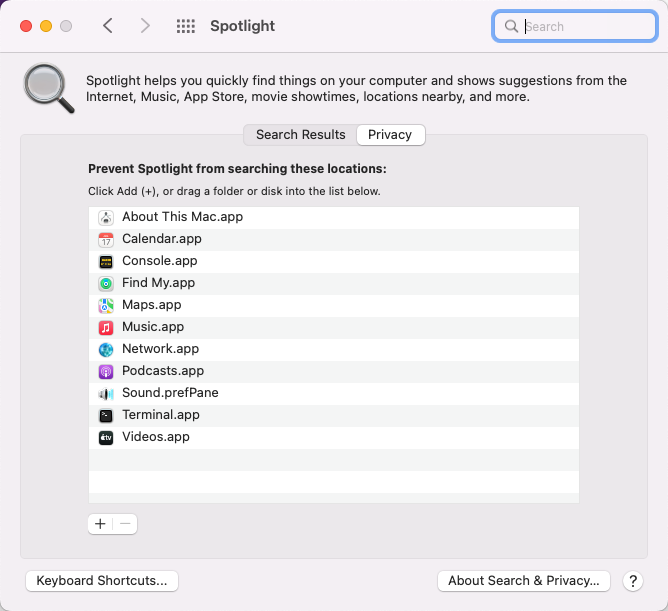This screenshot has height=611, width=668.
Task: Click the Network.app globe icon
Action: pos(106,350)
